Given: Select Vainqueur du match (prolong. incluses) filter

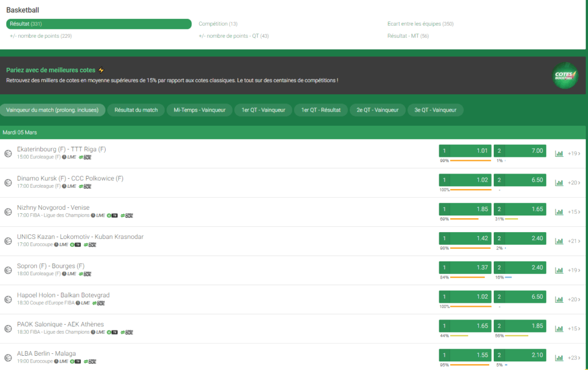Looking at the screenshot, I should tap(52, 110).
